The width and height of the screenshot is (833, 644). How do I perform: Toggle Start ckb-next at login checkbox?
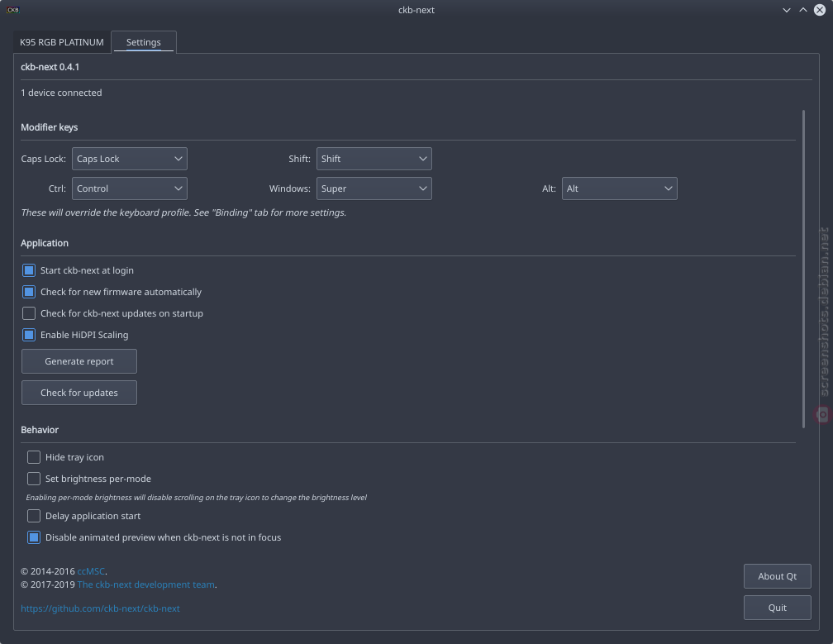(29, 270)
